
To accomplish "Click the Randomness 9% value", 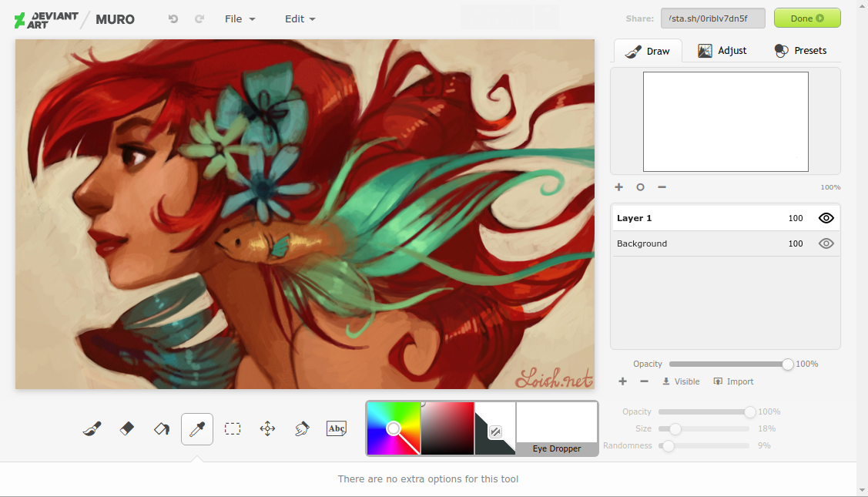I will point(764,446).
